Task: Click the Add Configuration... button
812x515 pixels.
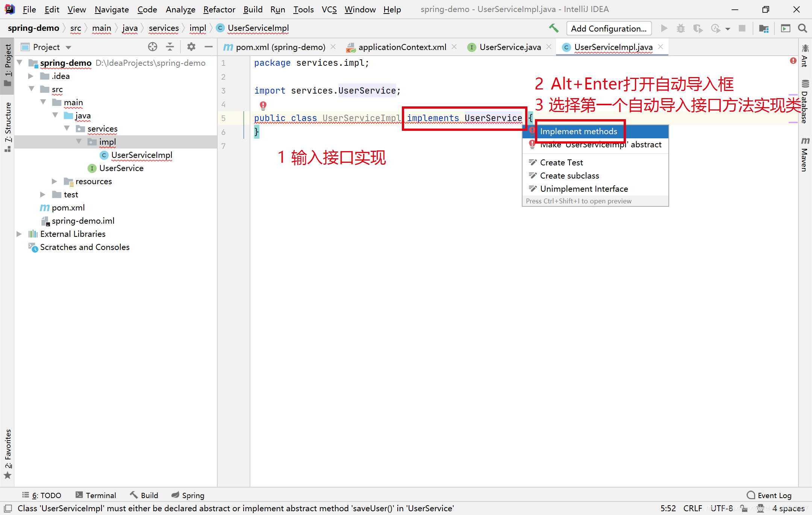Action: click(608, 29)
